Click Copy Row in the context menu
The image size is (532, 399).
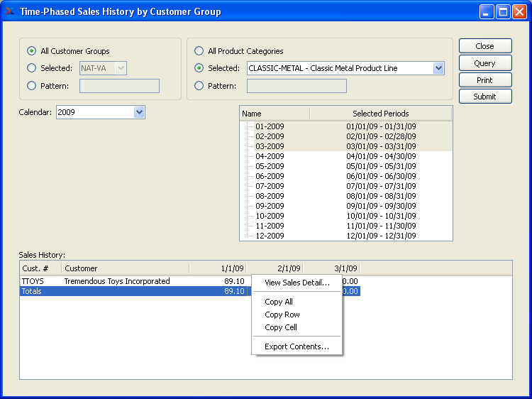(282, 315)
